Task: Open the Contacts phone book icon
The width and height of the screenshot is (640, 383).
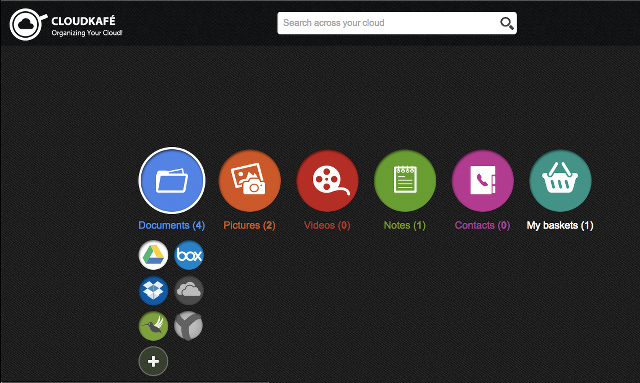Action: point(482,180)
